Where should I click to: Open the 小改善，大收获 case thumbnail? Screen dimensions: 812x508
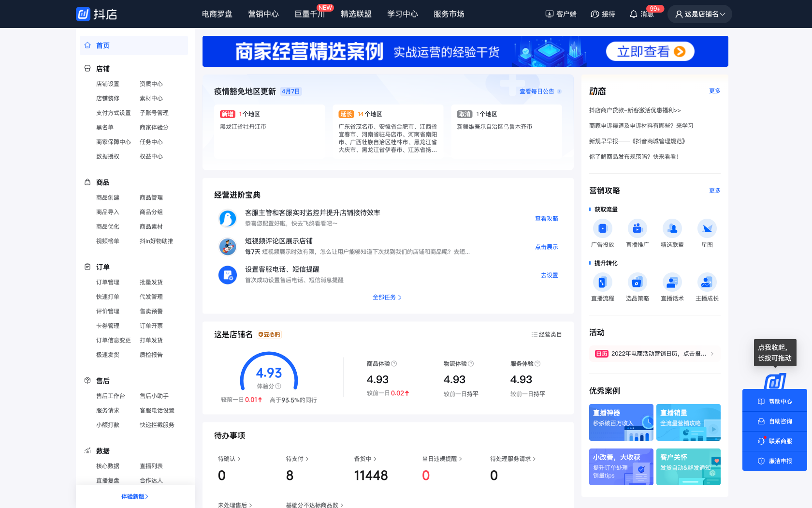pyautogui.click(x=621, y=467)
